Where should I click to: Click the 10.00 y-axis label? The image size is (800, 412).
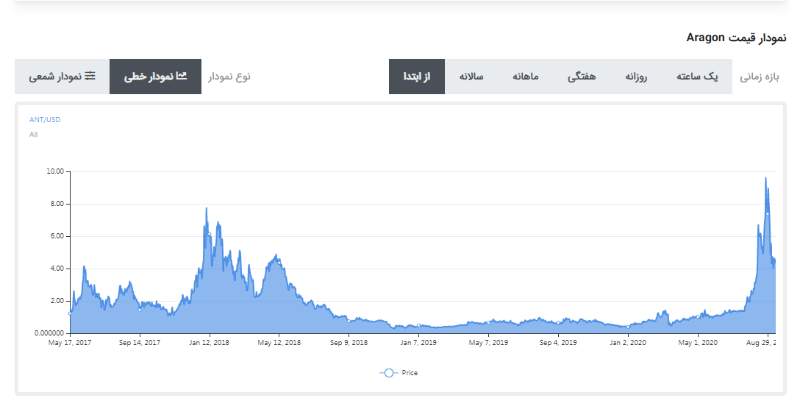[55, 171]
